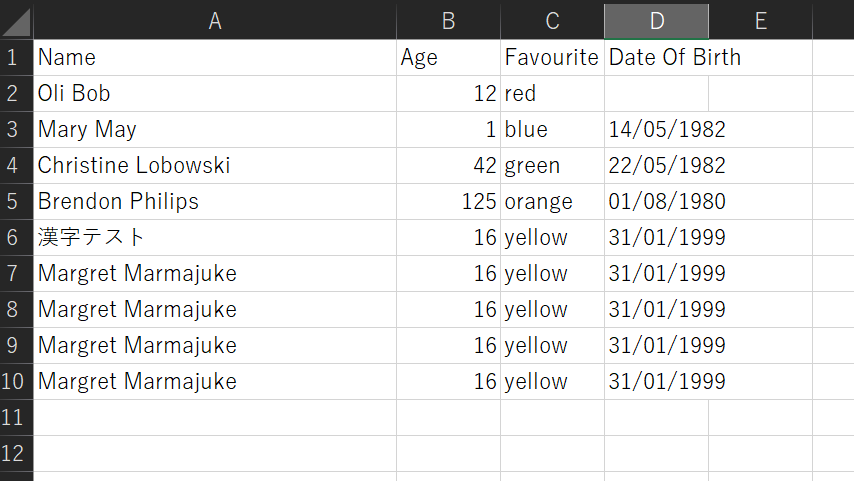Click the cell with date 01/08/1980
Screen dimensions: 854x481
667,201
